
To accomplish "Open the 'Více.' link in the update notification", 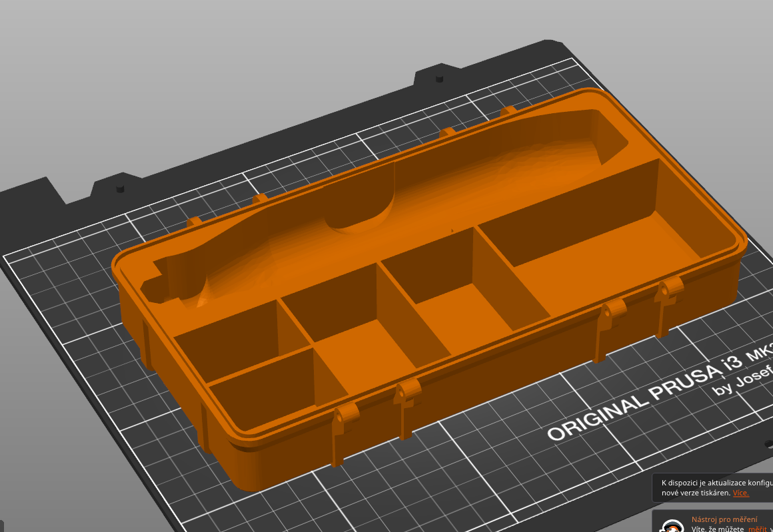I will click(740, 493).
